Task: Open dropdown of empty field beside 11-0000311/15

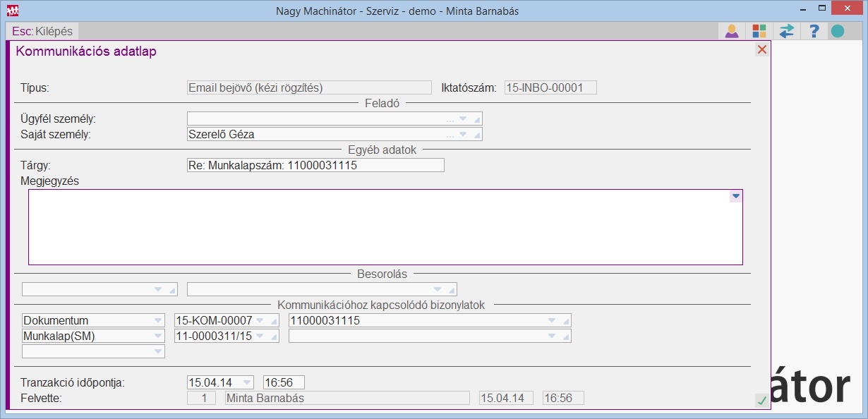Action: (x=552, y=336)
